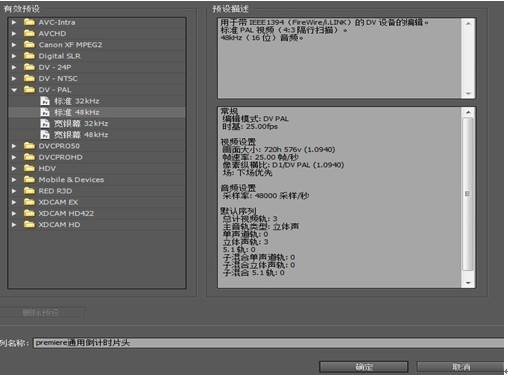508x375 pixels.
Task: Expand the HDV preset folder
Action: [14, 168]
